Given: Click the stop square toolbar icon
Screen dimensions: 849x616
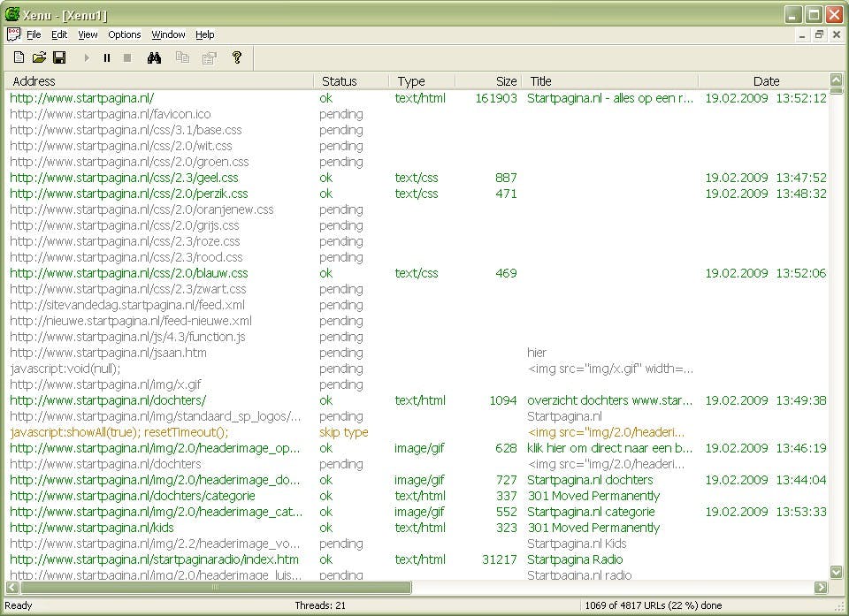Looking at the screenshot, I should [127, 57].
